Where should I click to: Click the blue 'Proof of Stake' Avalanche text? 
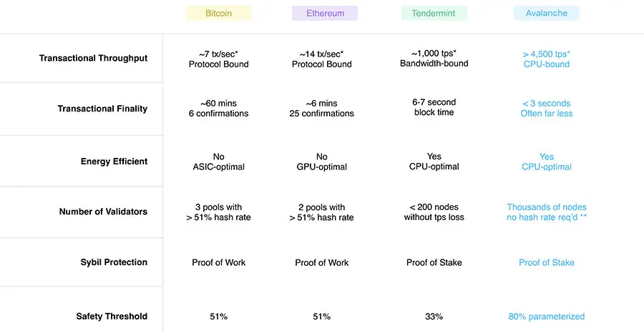pos(546,262)
